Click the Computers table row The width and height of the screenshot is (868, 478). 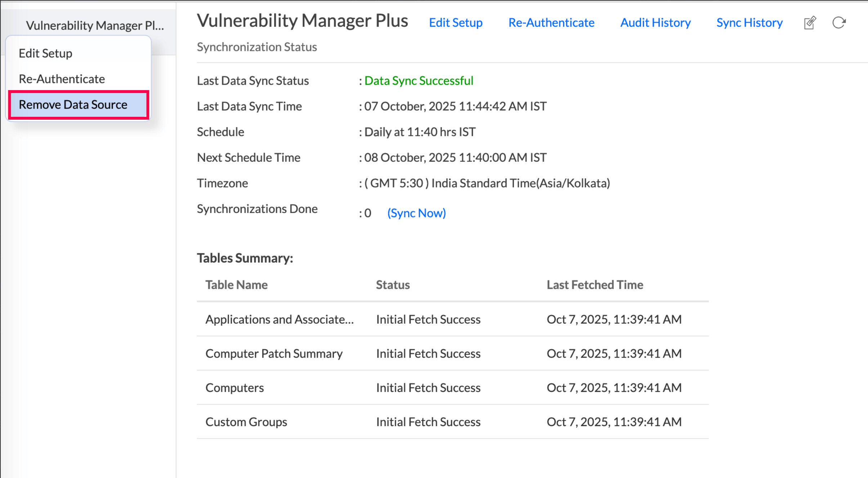click(x=234, y=388)
